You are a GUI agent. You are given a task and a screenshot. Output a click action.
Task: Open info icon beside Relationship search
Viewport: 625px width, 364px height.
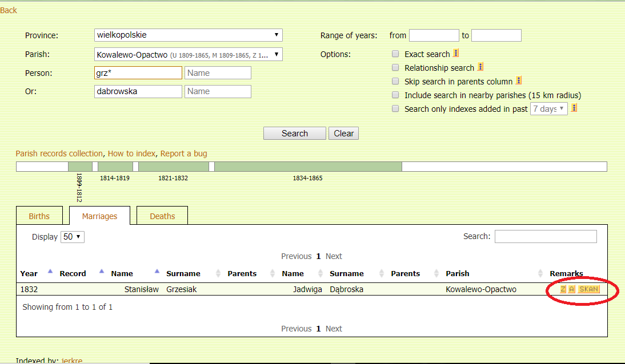click(x=480, y=67)
